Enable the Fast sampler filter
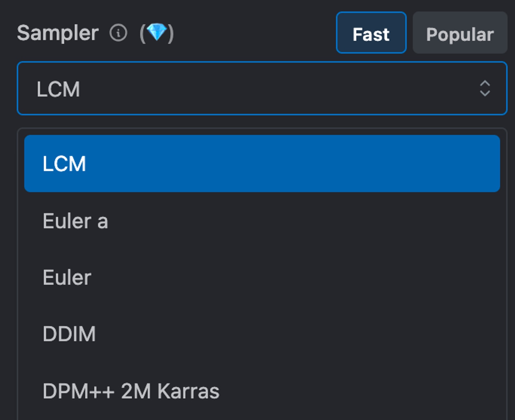 (x=371, y=33)
